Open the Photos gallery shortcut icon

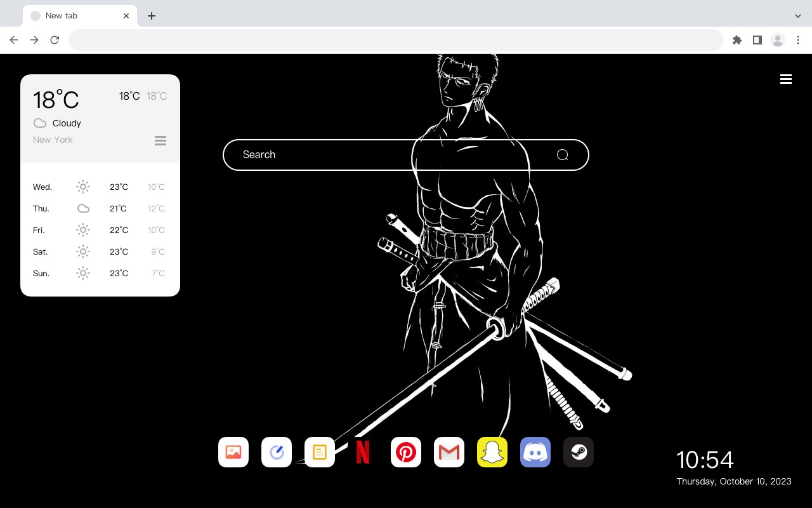point(233,452)
